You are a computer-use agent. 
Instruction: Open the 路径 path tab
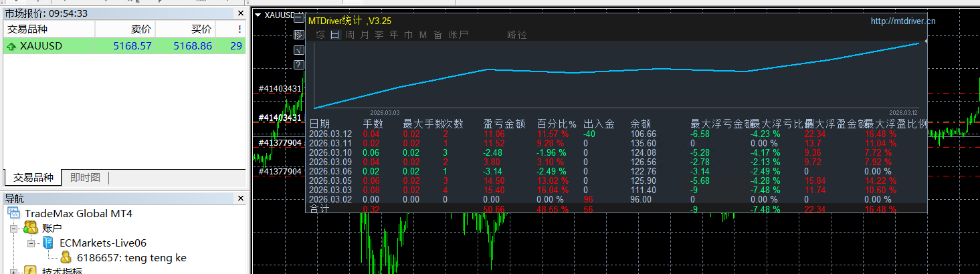517,35
